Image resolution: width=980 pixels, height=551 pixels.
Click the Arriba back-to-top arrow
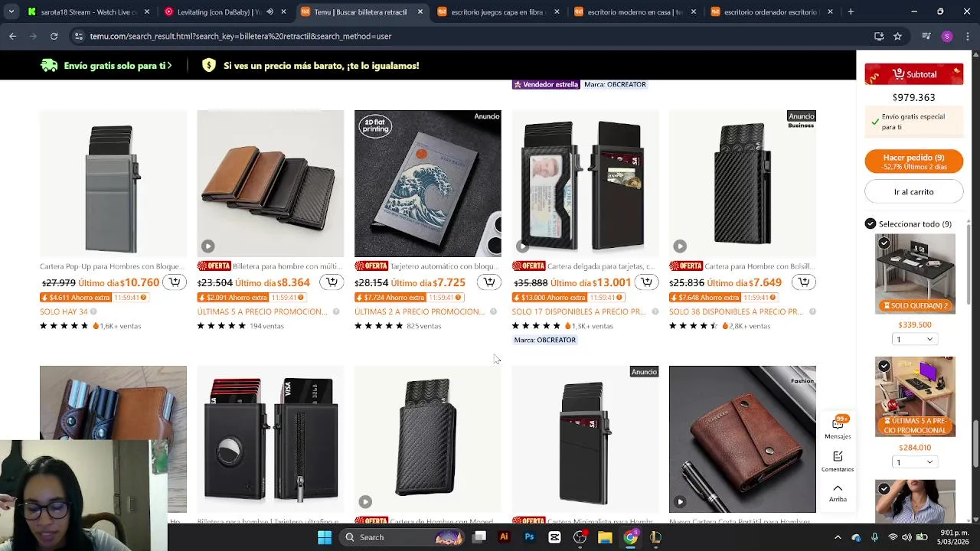(x=838, y=493)
